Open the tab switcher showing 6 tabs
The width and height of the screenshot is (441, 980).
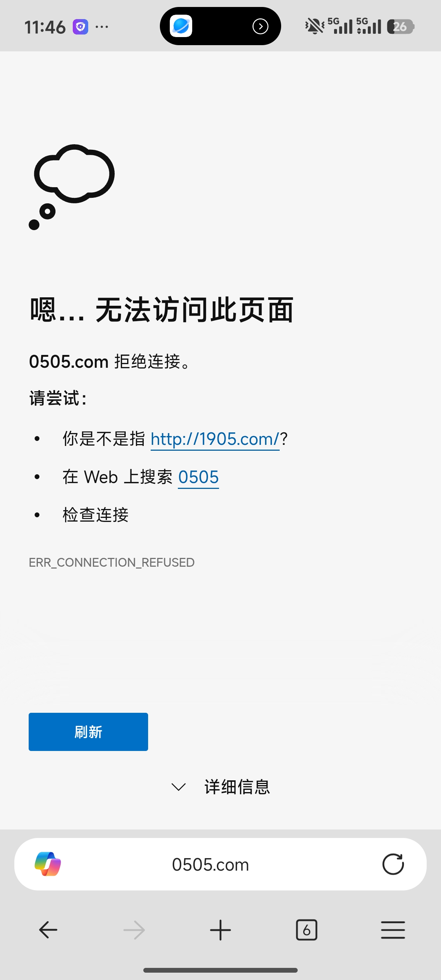[306, 930]
